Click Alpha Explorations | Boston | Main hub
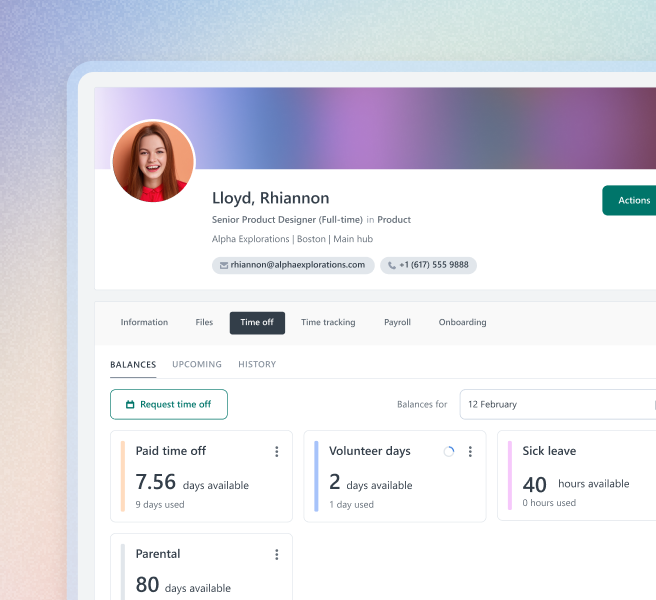Image resolution: width=656 pixels, height=600 pixels. 292,239
